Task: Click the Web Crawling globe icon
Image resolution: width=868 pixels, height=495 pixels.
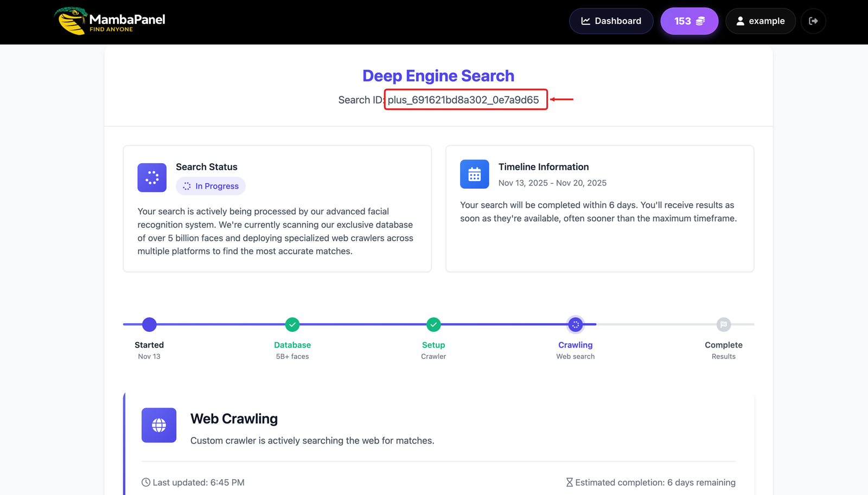Action: click(x=159, y=425)
